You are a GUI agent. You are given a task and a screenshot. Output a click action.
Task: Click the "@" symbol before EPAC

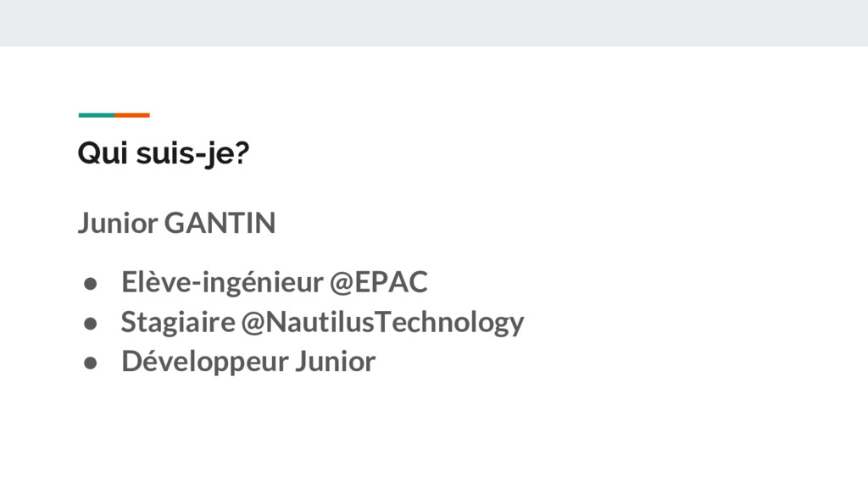[342, 283]
